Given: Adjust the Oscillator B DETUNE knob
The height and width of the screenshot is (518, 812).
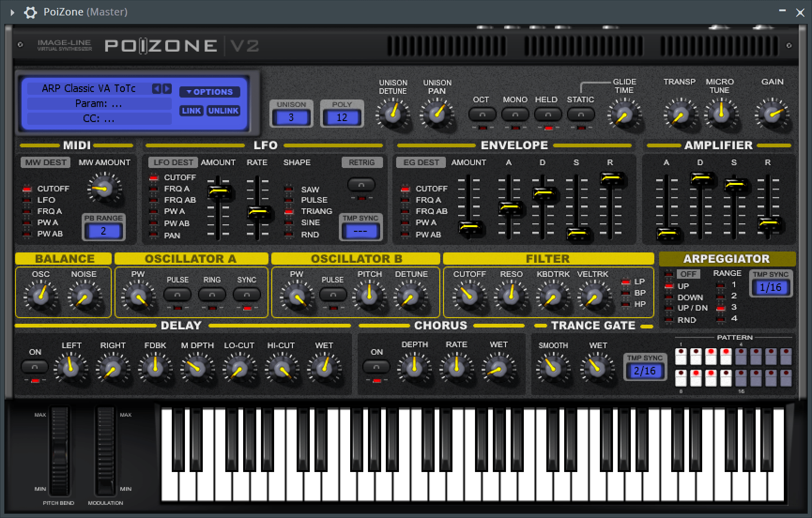Looking at the screenshot, I should point(411,297).
